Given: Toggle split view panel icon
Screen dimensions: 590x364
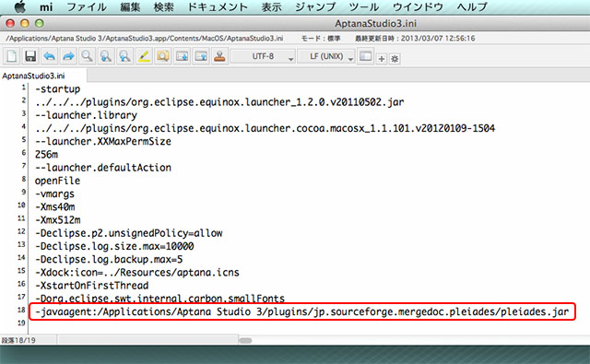Looking at the screenshot, I should click(365, 56).
